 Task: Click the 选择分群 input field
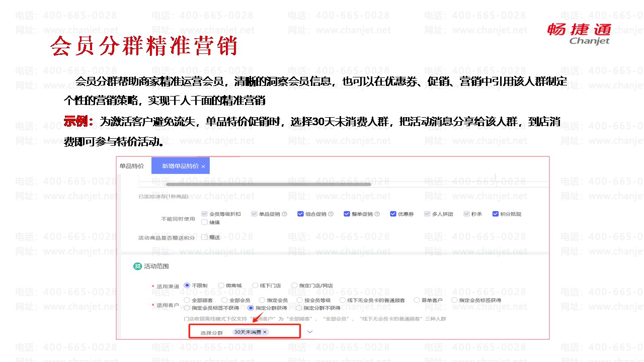coord(245,331)
